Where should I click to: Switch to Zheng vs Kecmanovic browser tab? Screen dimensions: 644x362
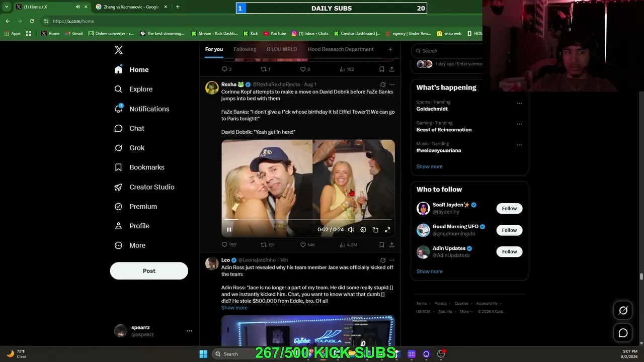coord(131,7)
